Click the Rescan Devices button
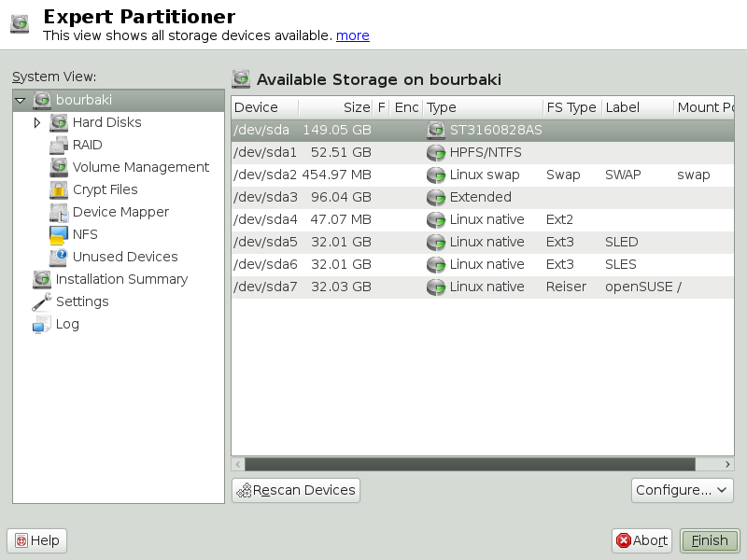The image size is (747, 560). pos(295,490)
